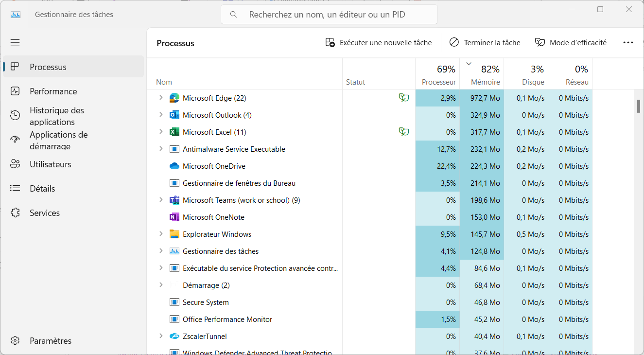This screenshot has height=355, width=644.
Task: Click the Microsoft Edge process icon
Action: click(174, 98)
